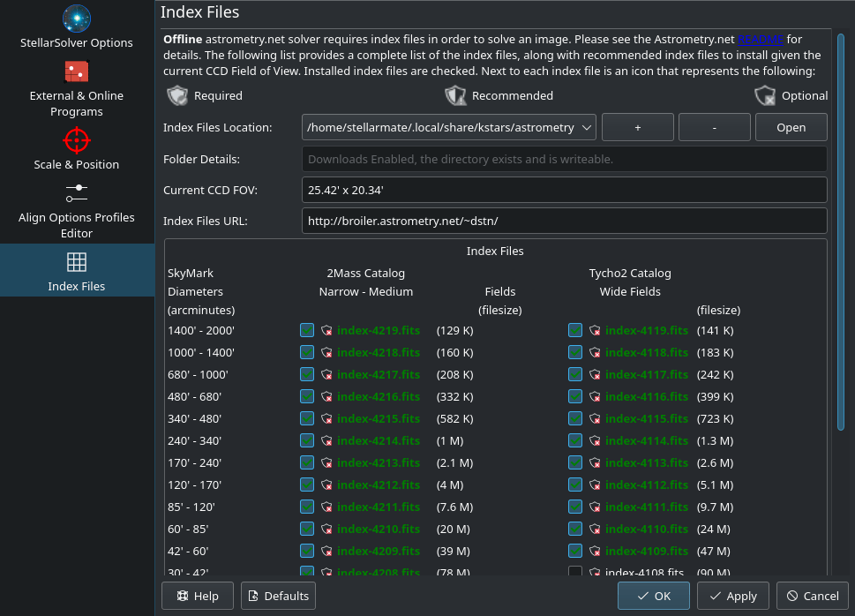Toggle the index-4210.fits checkbox
This screenshot has width=855, height=616.
pyautogui.click(x=307, y=529)
